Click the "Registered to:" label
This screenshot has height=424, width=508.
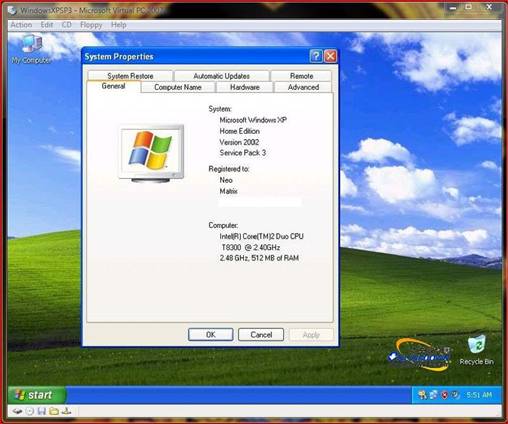click(229, 169)
